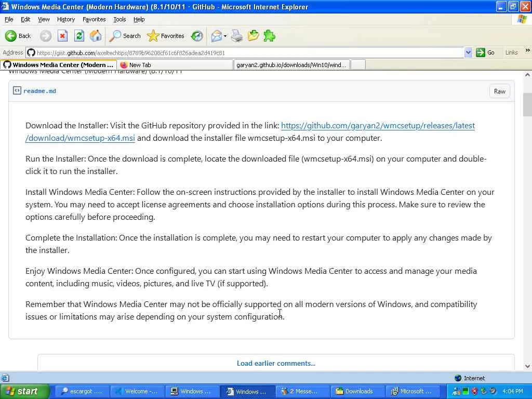Expand the address bar history dropdown

coord(468,52)
